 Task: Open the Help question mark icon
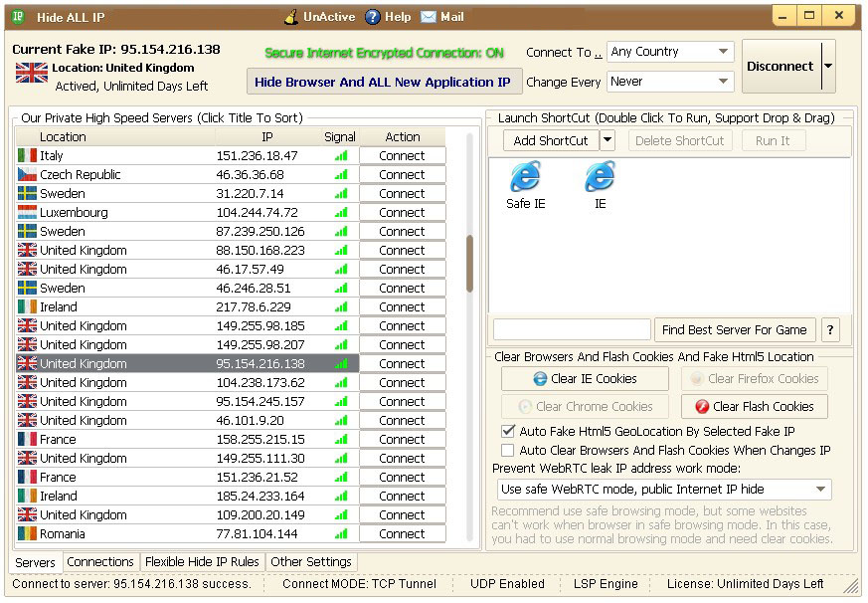(x=373, y=17)
